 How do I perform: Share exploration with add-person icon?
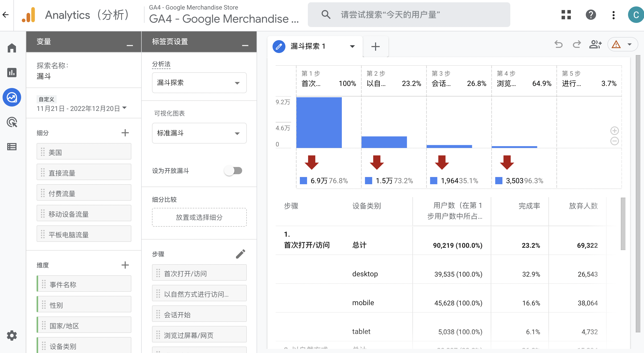[595, 45]
